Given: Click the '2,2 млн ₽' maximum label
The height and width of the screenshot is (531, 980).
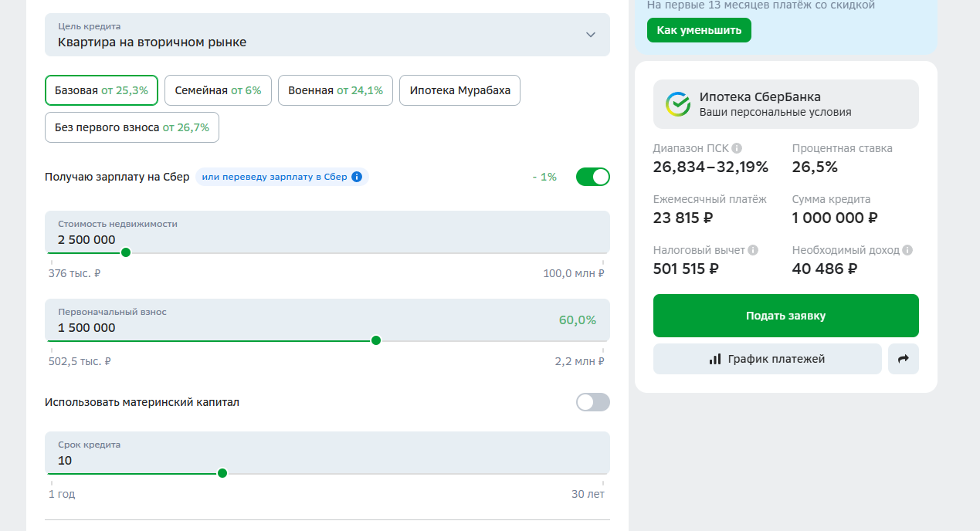Looking at the screenshot, I should (580, 361).
